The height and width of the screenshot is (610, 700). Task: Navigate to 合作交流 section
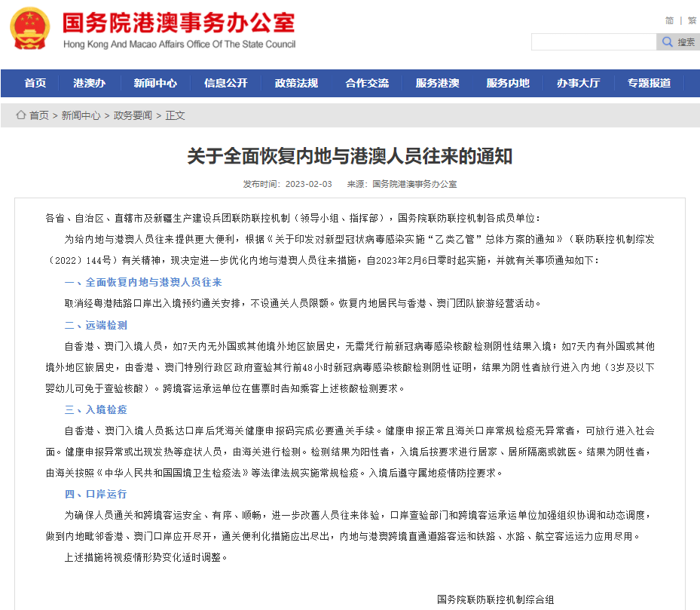367,83
